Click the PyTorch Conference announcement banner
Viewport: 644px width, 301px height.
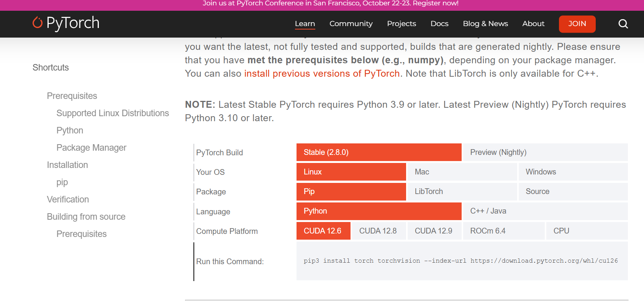(x=330, y=3)
